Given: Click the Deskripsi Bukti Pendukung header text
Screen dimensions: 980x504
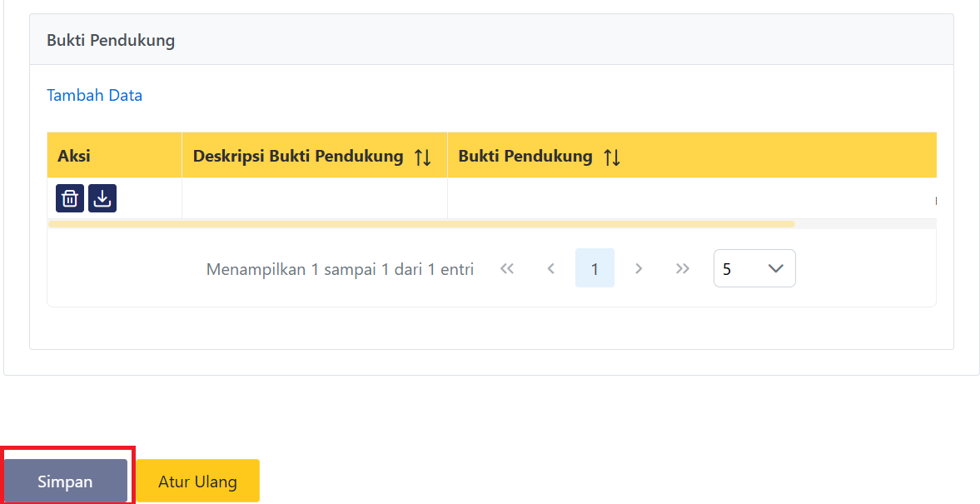Looking at the screenshot, I should pos(298,156).
